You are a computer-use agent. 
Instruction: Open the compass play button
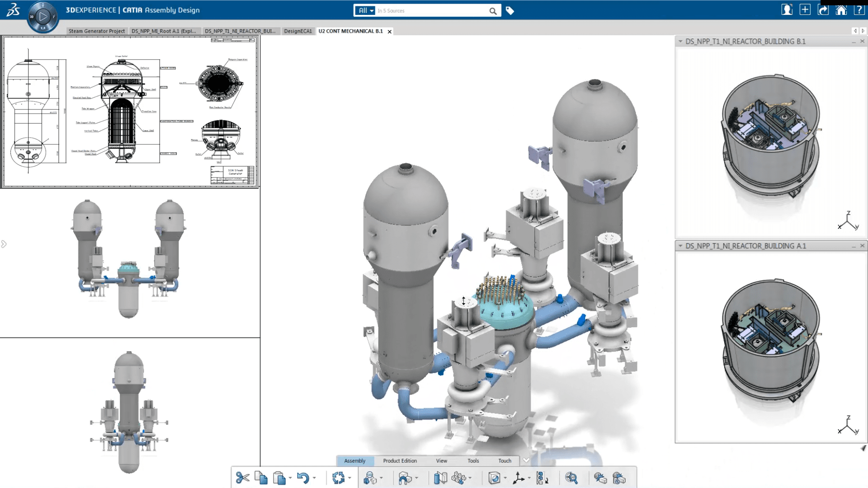(x=43, y=17)
